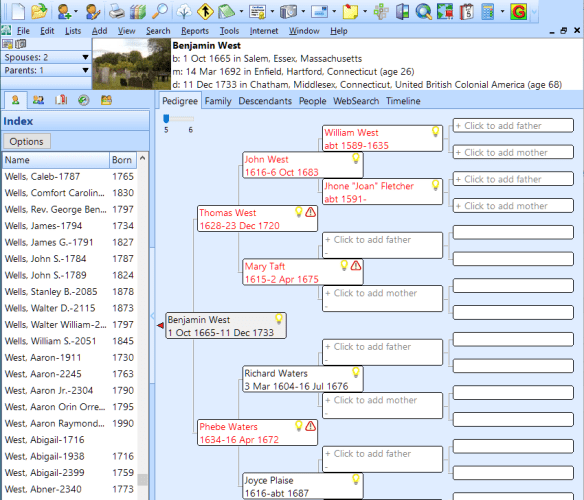Click the small sources icon above Spouses
The width and height of the screenshot is (584, 500).
(7, 44)
